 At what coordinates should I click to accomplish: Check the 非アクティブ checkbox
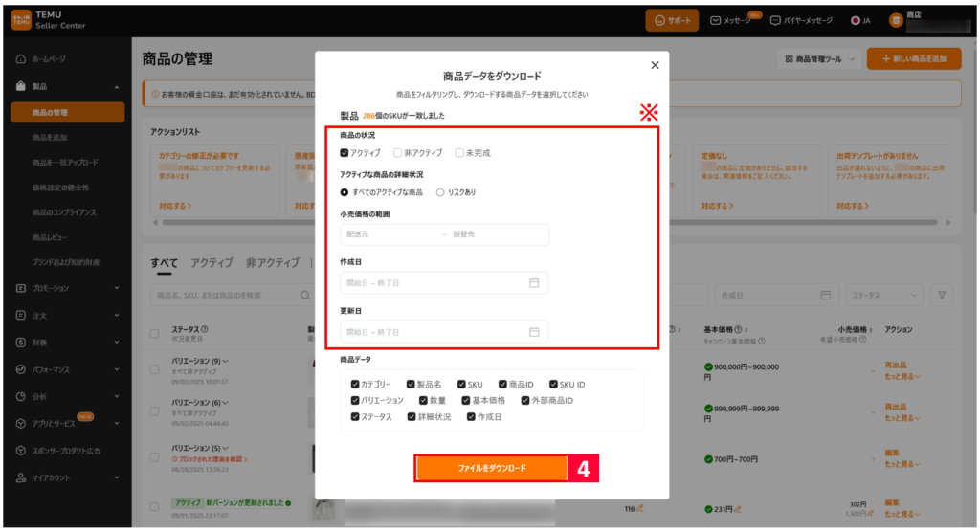(397, 153)
